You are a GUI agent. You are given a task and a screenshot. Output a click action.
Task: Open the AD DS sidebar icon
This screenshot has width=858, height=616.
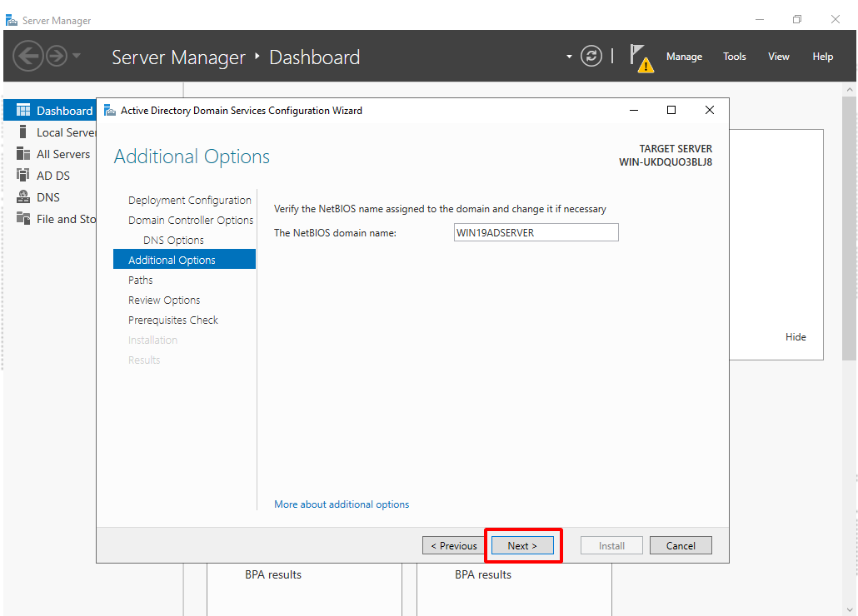[x=23, y=176]
